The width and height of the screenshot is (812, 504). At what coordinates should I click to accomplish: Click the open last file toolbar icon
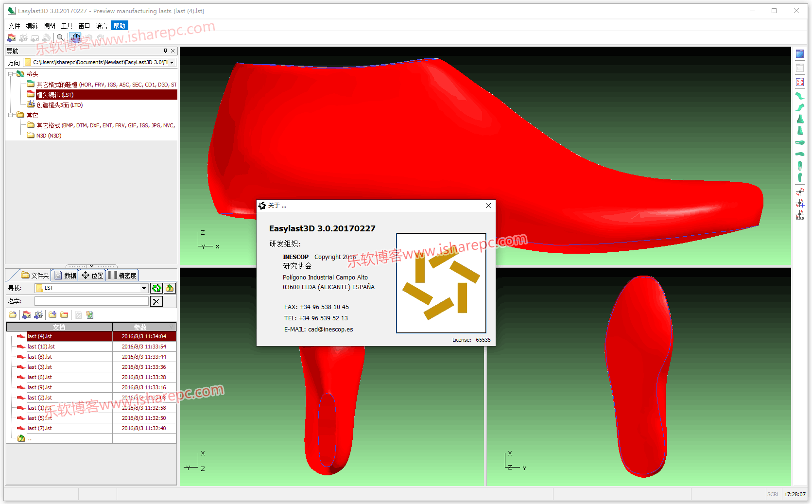point(12,38)
